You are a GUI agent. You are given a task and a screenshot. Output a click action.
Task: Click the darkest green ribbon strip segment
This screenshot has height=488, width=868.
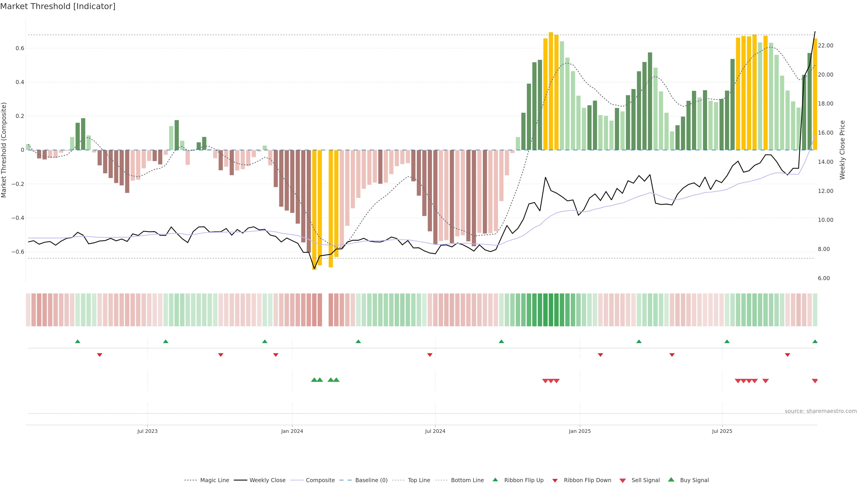(551, 310)
